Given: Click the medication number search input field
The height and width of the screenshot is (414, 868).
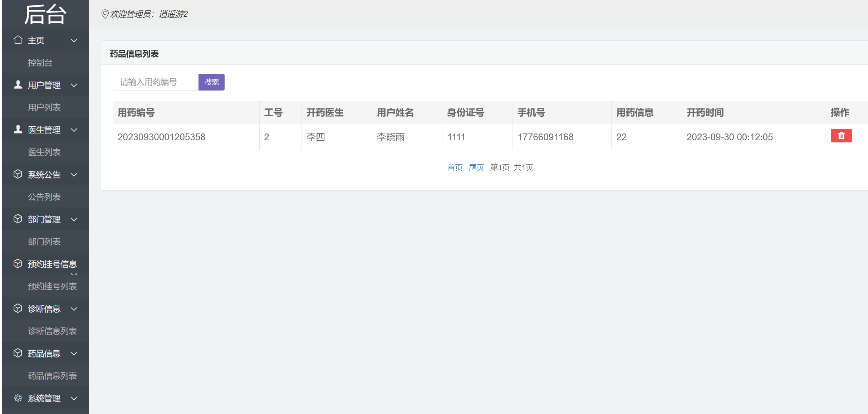Looking at the screenshot, I should click(155, 82).
